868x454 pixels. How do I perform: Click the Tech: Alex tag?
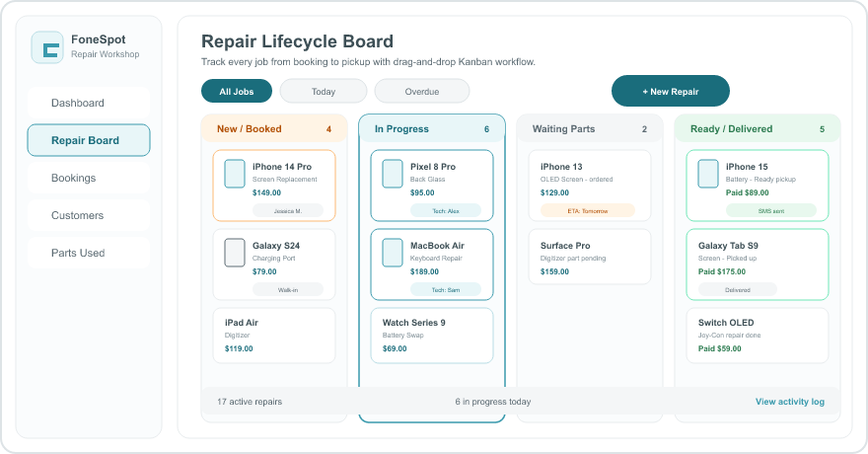[446, 211]
